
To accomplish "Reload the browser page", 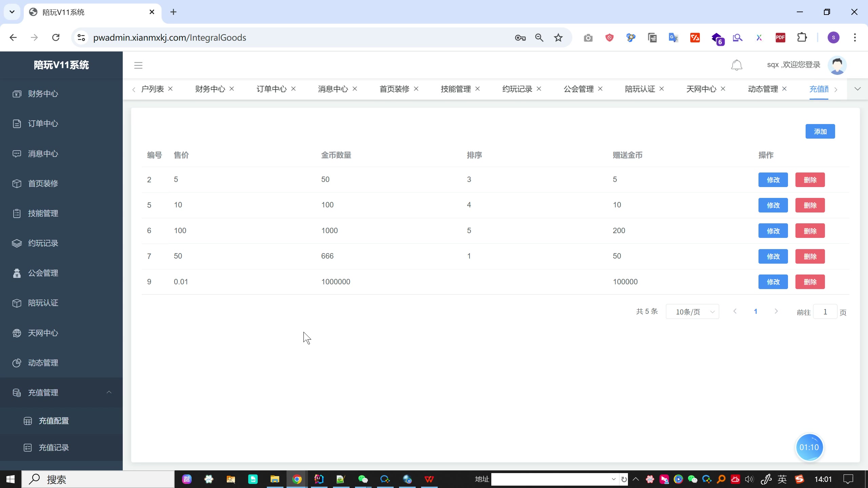I will (56, 37).
